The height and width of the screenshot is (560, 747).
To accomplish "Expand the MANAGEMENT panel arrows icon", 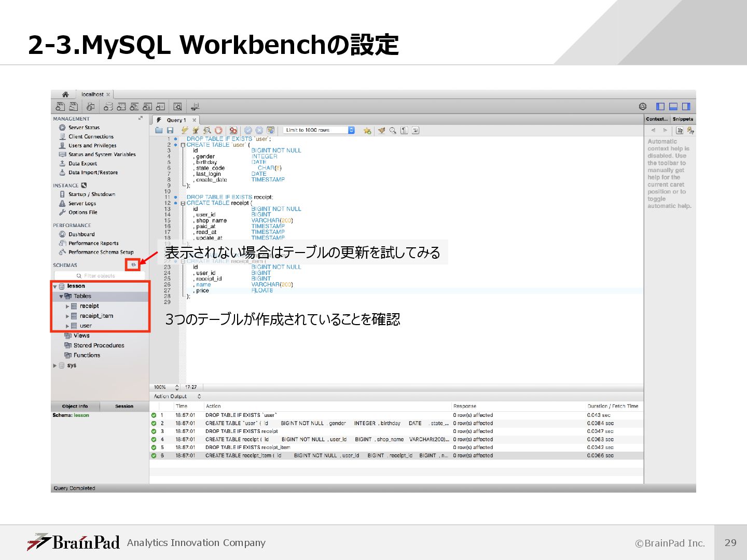I will coord(141,118).
